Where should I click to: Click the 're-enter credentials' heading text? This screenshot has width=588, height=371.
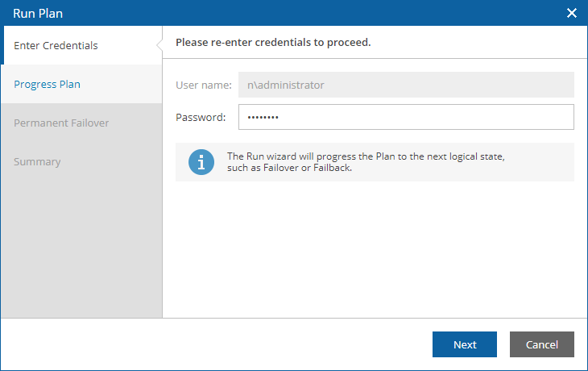[273, 43]
